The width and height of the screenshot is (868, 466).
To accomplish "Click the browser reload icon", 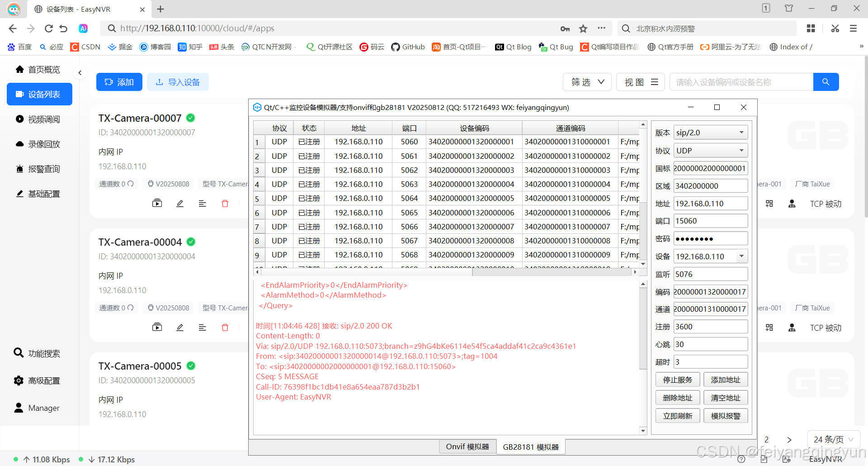I will [x=49, y=28].
